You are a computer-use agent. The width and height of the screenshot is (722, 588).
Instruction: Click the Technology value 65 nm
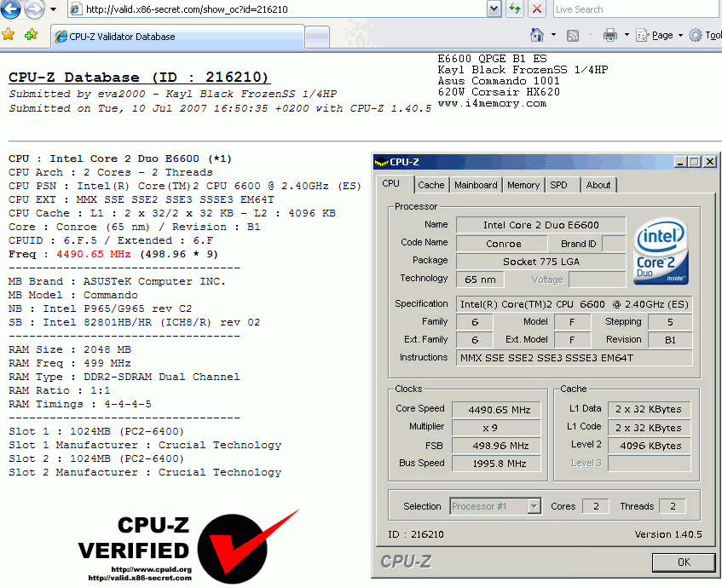480,280
